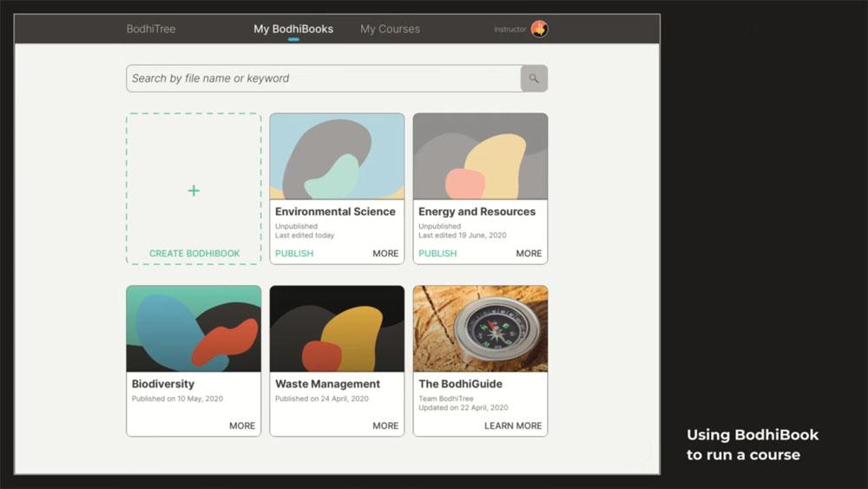Open the BodhiTree home logo
This screenshot has width=868, height=489.
click(151, 29)
